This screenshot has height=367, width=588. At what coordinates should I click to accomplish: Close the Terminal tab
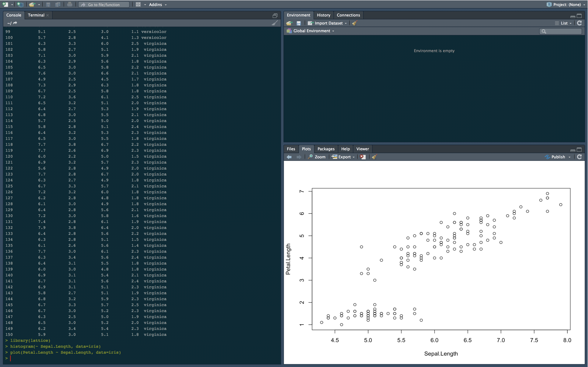click(x=48, y=15)
